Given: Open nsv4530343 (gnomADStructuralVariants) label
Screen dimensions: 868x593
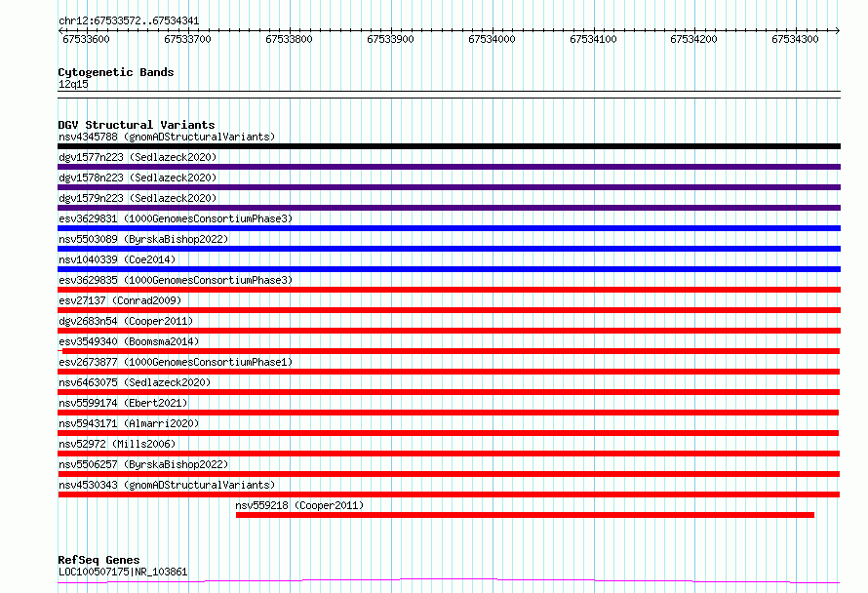Looking at the screenshot, I should point(167,485).
